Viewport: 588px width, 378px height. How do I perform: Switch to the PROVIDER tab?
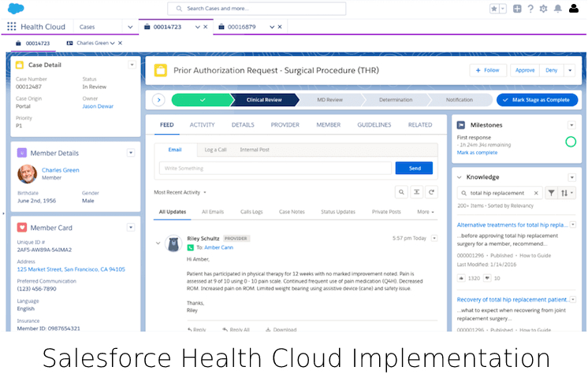click(285, 124)
